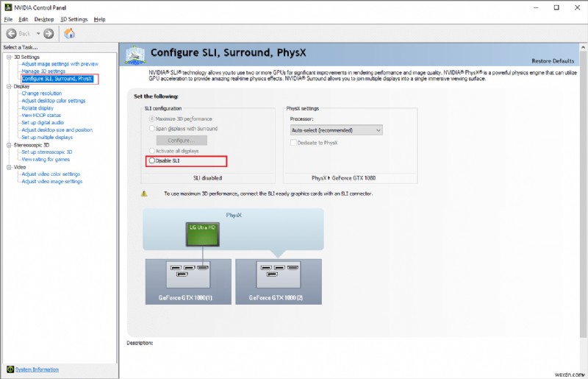The height and width of the screenshot is (379, 588).
Task: Open Adjust desktop color settings
Action: [53, 101]
